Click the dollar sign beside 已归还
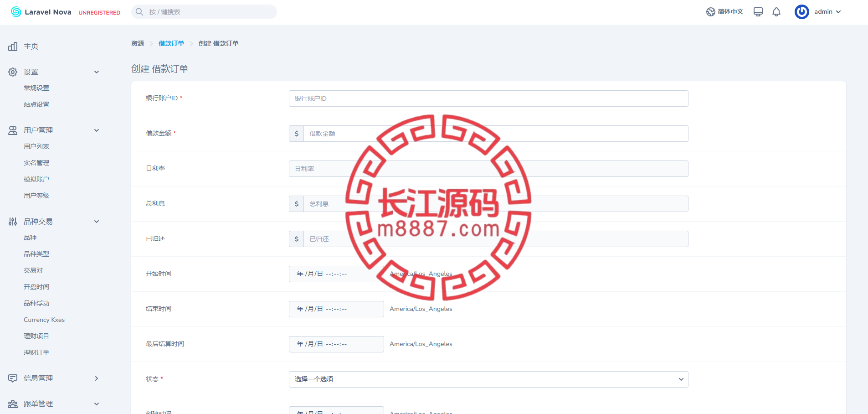Screen dimensions: 868x414 click(x=297, y=239)
